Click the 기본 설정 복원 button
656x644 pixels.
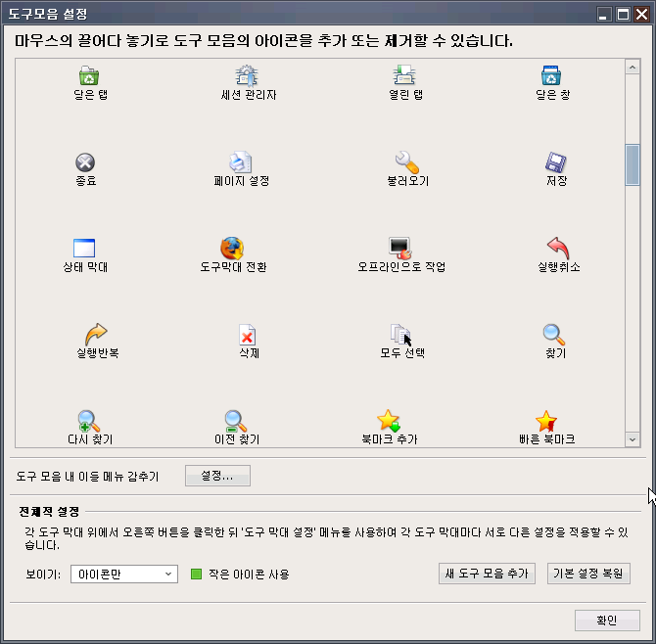coord(588,574)
